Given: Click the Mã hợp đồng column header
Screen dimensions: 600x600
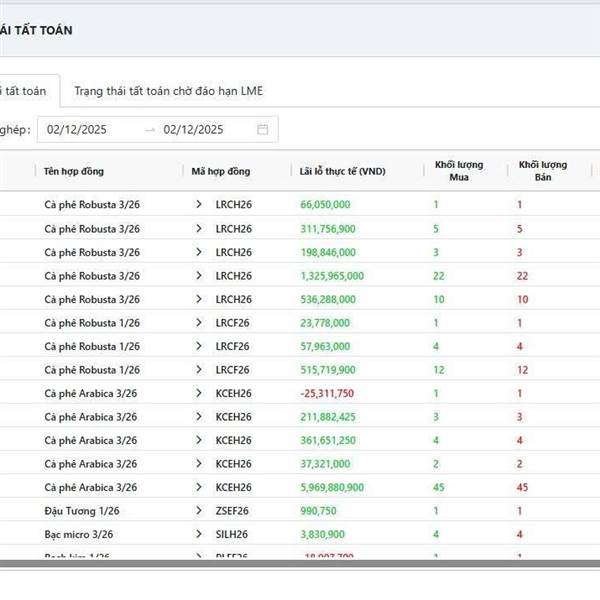Looking at the screenshot, I should (221, 171).
